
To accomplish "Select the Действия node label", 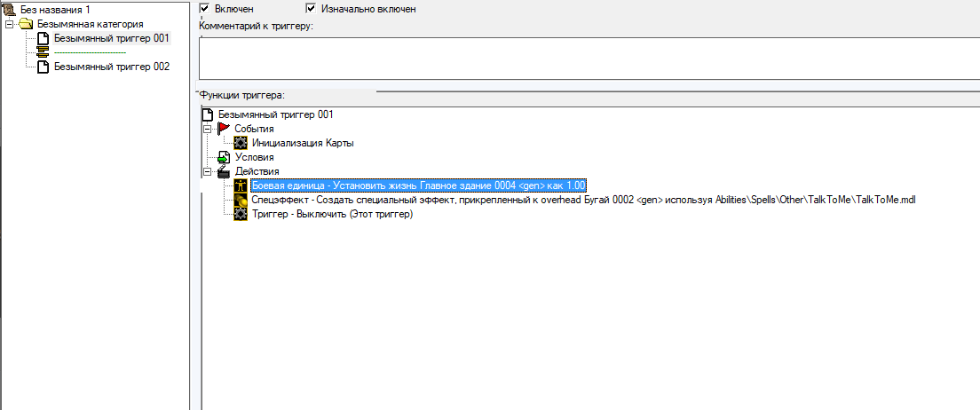I will pos(257,171).
